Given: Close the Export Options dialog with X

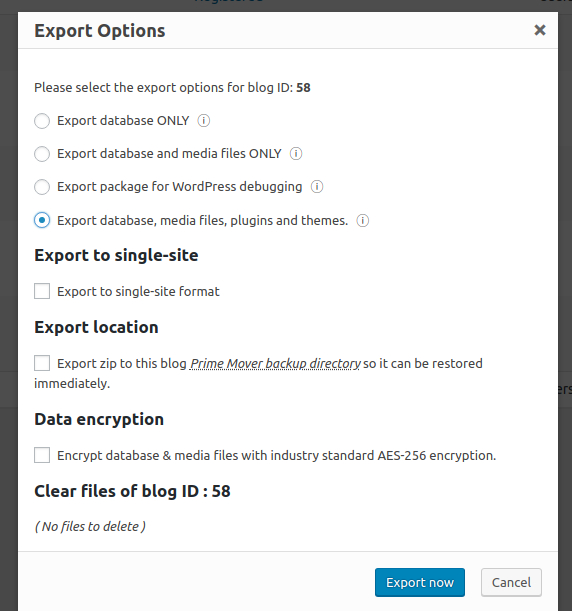Looking at the screenshot, I should (540, 30).
